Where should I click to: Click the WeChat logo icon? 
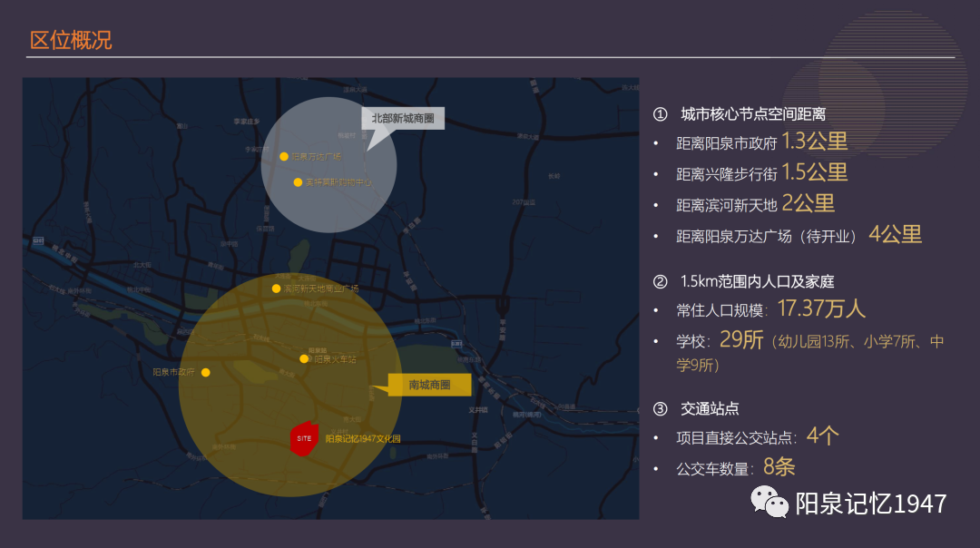(x=769, y=504)
